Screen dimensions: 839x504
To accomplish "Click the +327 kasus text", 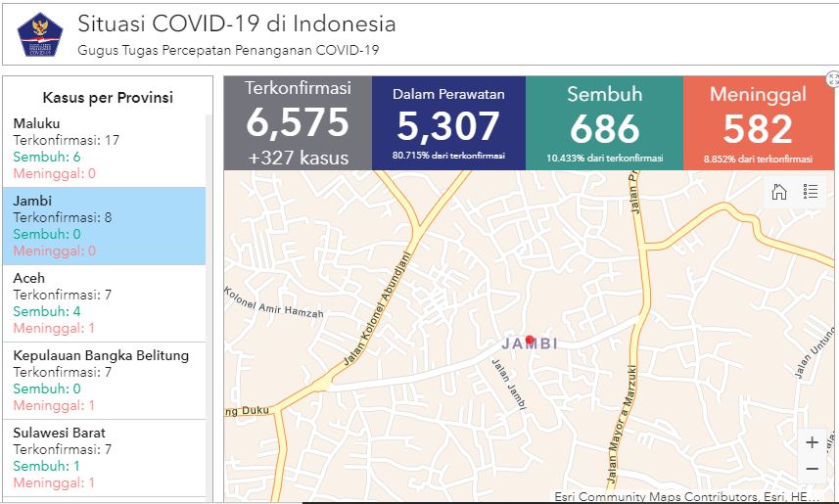I will [x=298, y=158].
